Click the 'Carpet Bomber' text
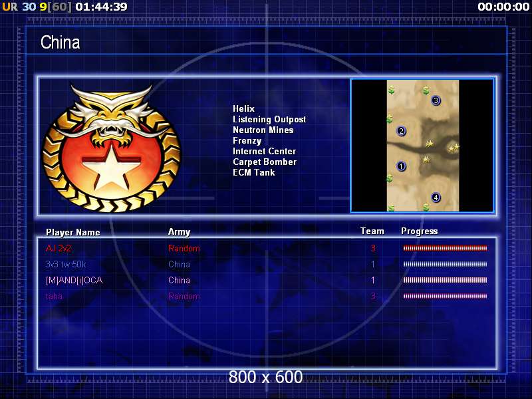Image resolution: width=532 pixels, height=399 pixels. [265, 162]
